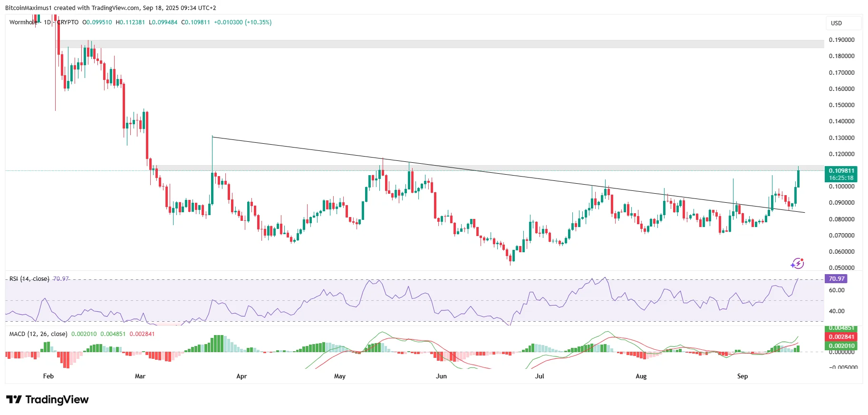Screen dimensions: 868x415
Task: Click the TradingView logo
Action: [48, 399]
